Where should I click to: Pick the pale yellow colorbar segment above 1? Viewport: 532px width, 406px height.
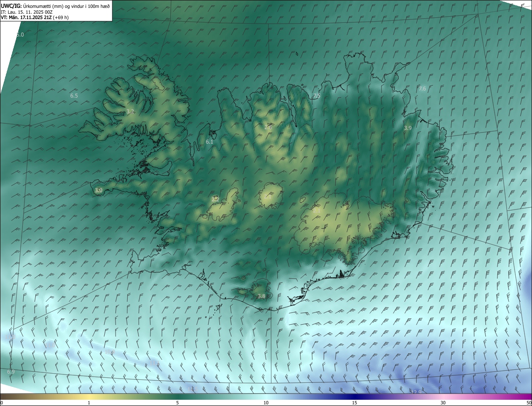[x=89, y=396]
